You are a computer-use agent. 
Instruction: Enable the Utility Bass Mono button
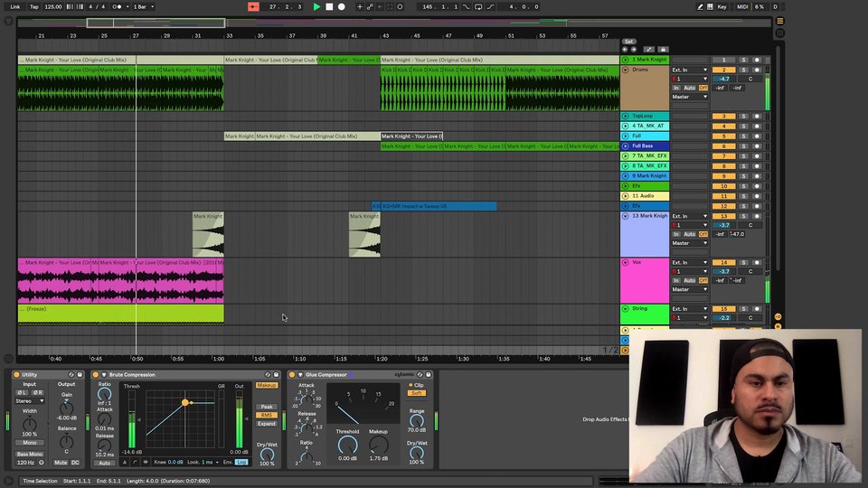tap(29, 454)
